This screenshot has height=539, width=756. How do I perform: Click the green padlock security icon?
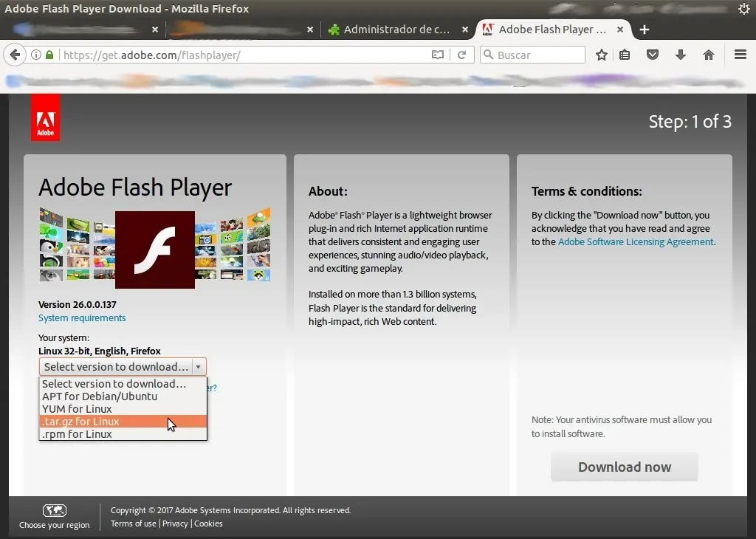pyautogui.click(x=49, y=55)
